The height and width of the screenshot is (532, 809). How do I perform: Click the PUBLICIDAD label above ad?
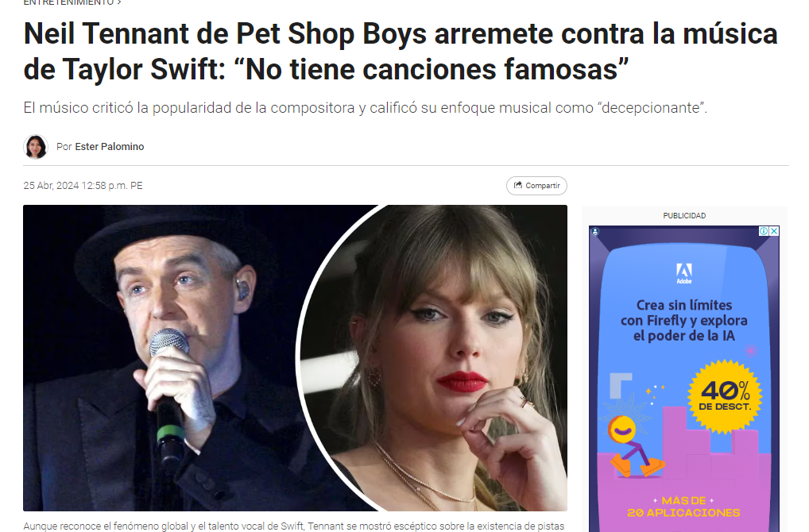684,215
